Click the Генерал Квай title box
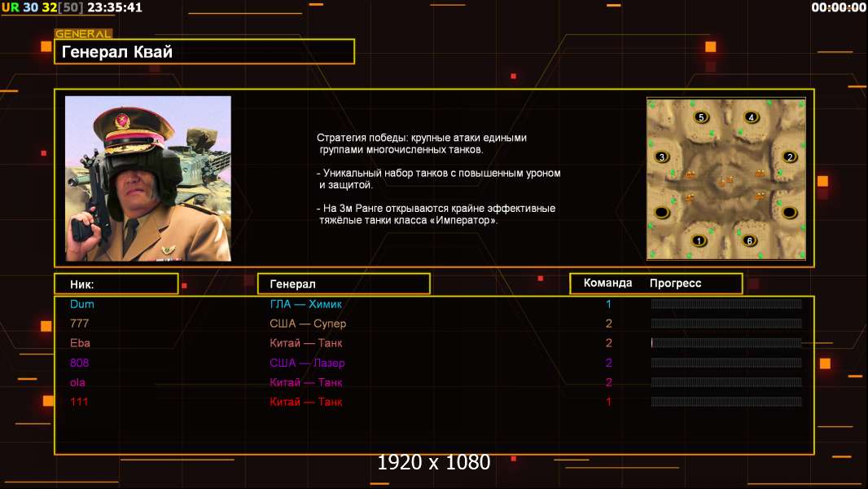 204,52
